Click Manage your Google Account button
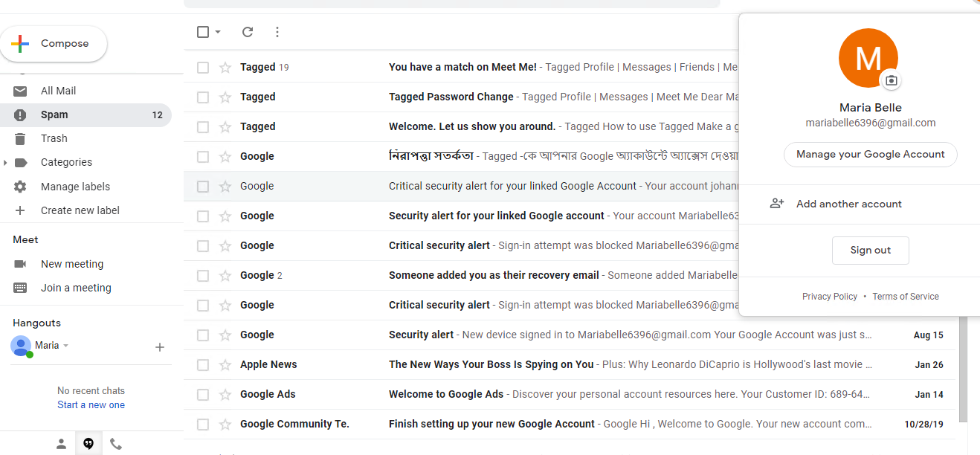Screen dimensions: 980x455 (x=871, y=155)
